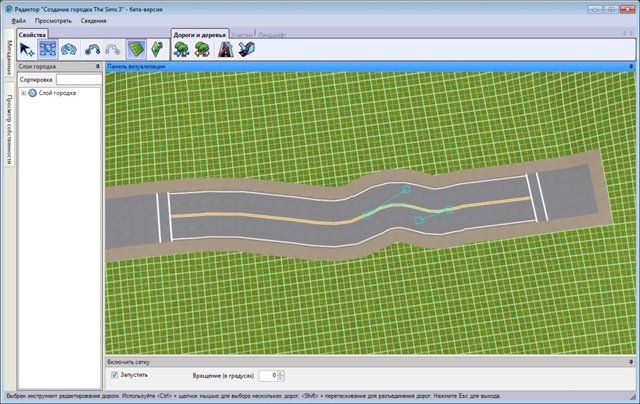The image size is (640, 404).
Task: Adjust the Вращение degrees spinner arrows
Action: 280,375
